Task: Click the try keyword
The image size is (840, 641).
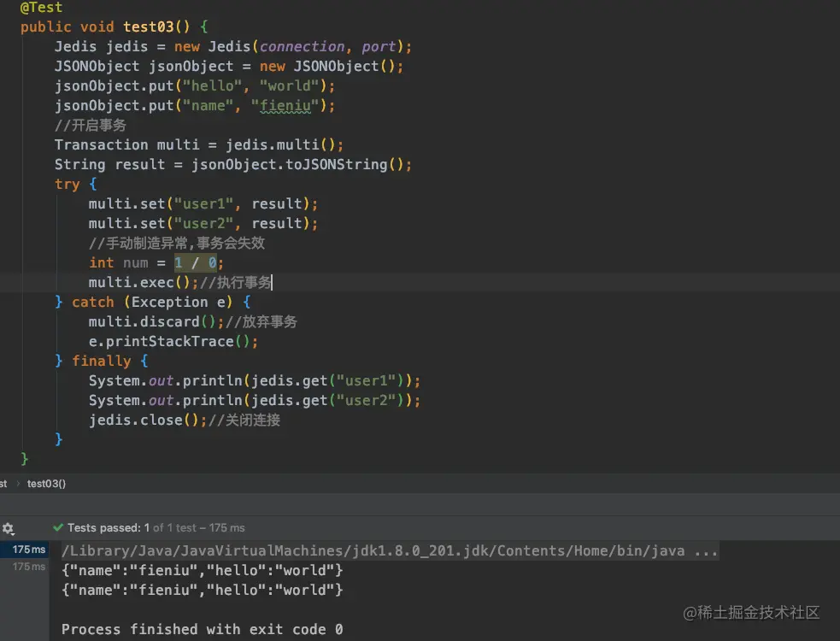Action: [67, 185]
